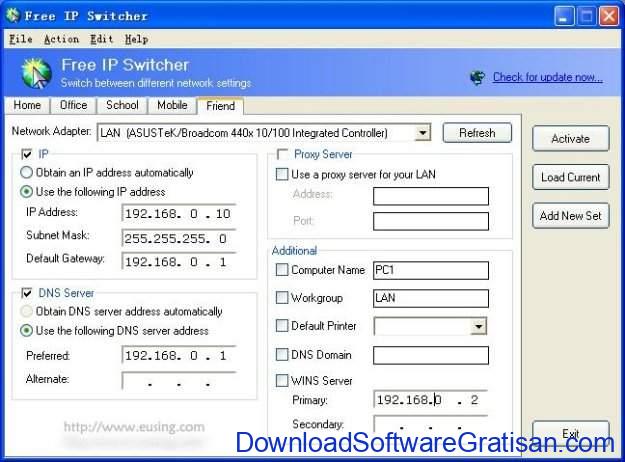Check the Computer Name checkbox

point(282,270)
